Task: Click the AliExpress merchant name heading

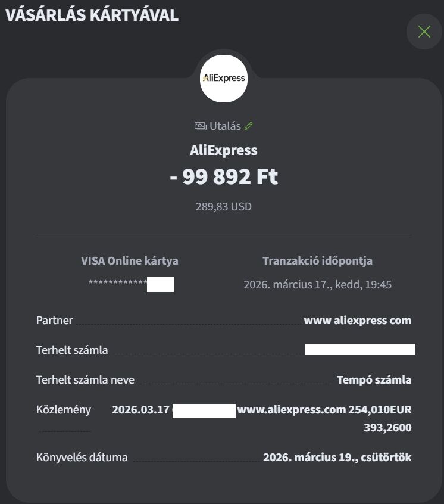Action: tap(223, 150)
